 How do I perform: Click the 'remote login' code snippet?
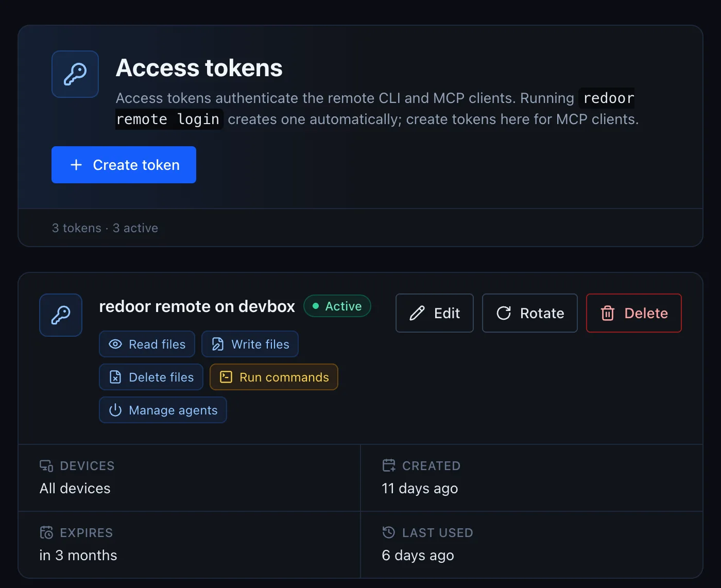(169, 119)
